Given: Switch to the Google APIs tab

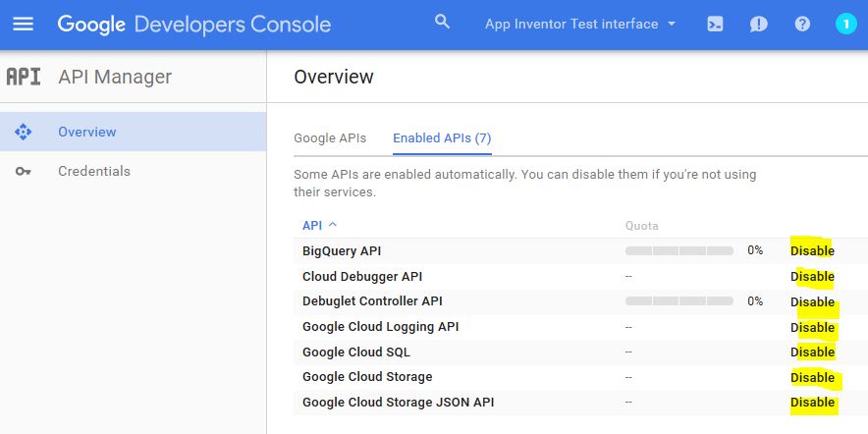Looking at the screenshot, I should click(x=330, y=137).
